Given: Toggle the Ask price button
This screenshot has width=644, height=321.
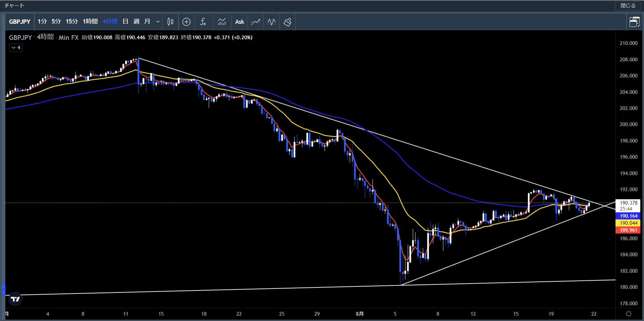Looking at the screenshot, I should point(239,22).
